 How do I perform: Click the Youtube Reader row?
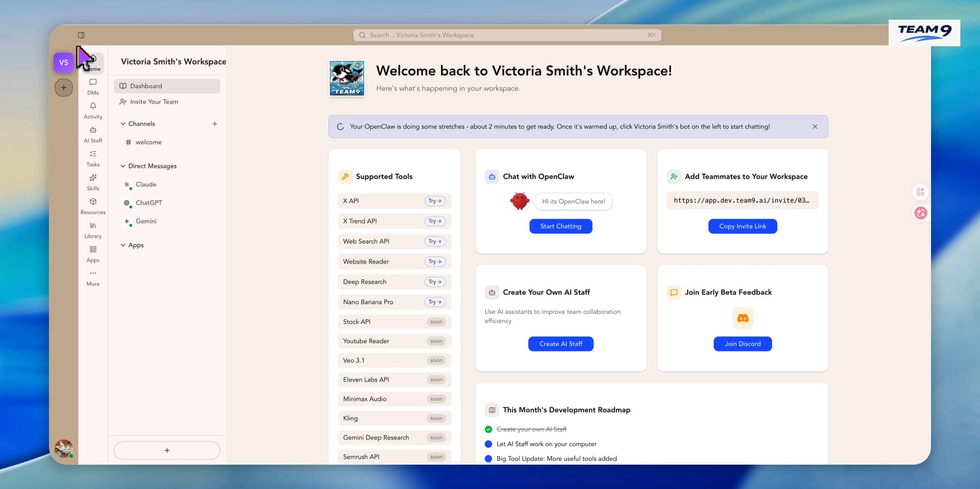pos(395,341)
